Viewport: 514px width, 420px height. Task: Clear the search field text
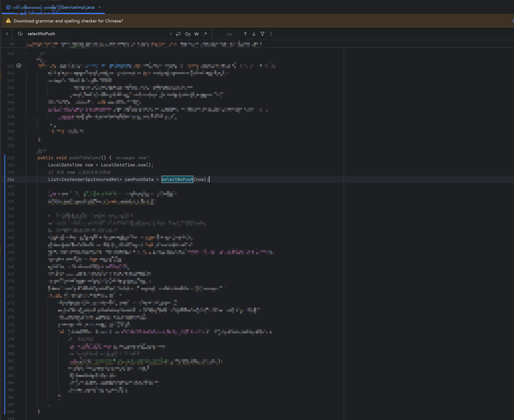point(171,34)
